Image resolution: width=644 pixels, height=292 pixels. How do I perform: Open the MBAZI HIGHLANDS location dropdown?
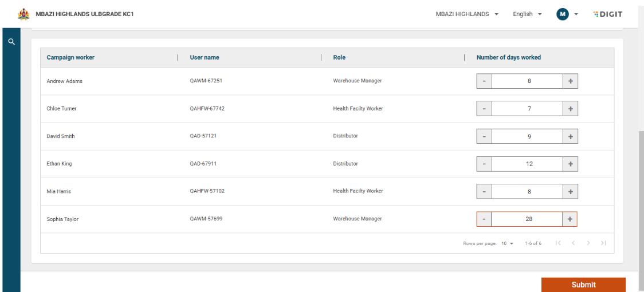coord(466,14)
